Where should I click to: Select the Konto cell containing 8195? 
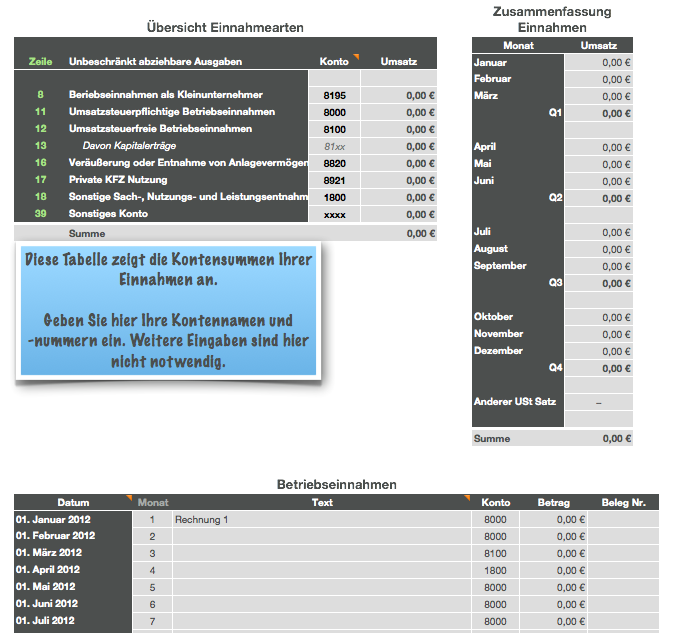click(x=335, y=95)
